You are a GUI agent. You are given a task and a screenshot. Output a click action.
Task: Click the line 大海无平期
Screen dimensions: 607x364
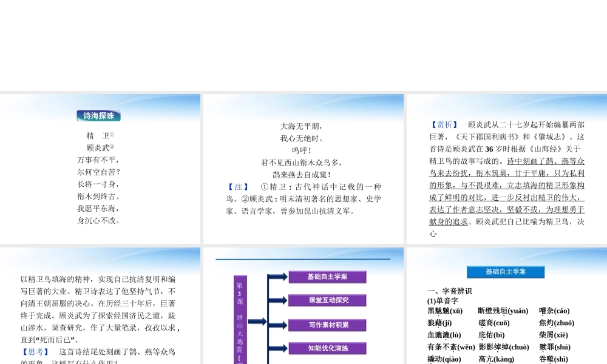click(x=302, y=126)
